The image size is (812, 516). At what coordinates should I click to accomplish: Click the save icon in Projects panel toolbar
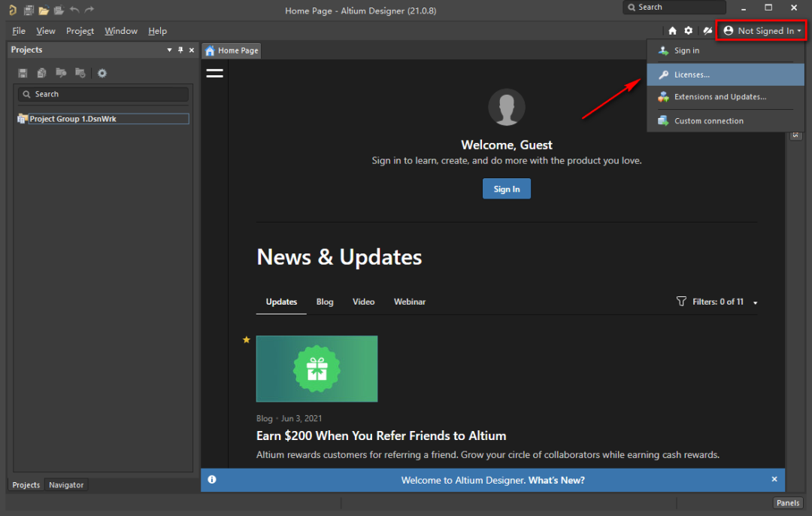tap(23, 73)
